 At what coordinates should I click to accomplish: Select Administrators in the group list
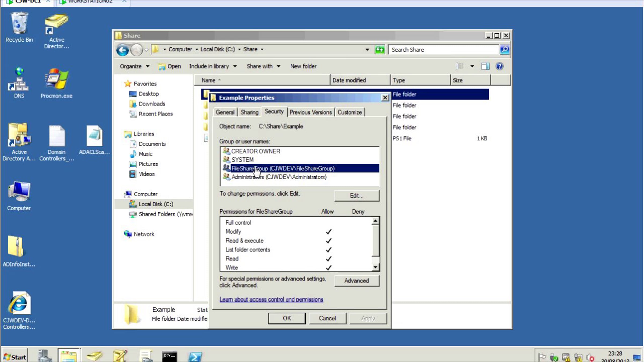pyautogui.click(x=279, y=177)
